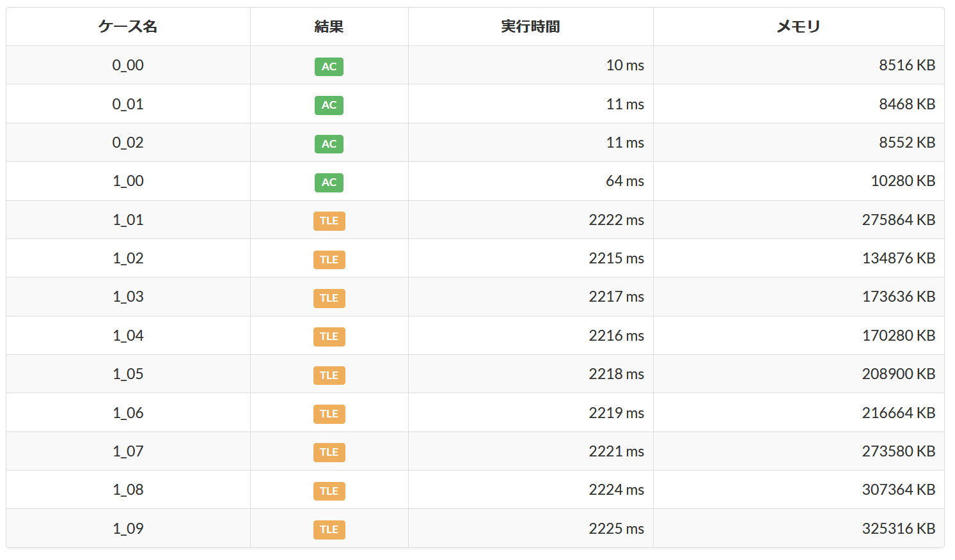Screen dimensions: 955x560
Task: Click the 275864 KB memory value
Action: [899, 220]
